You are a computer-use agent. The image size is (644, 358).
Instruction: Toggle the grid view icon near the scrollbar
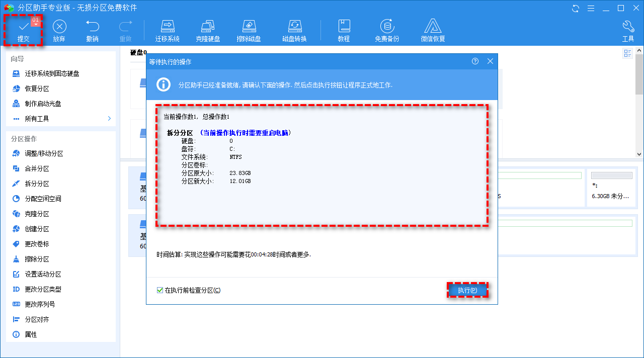coord(627,53)
